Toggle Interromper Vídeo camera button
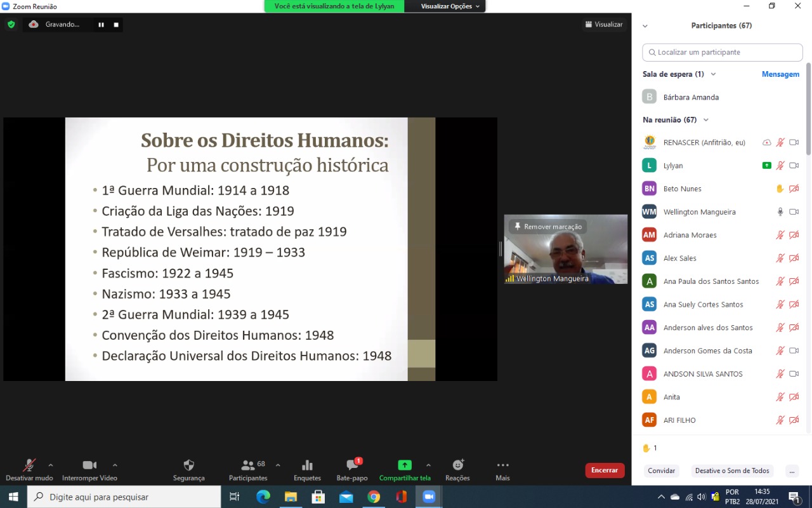Image resolution: width=812 pixels, height=508 pixels. (89, 465)
